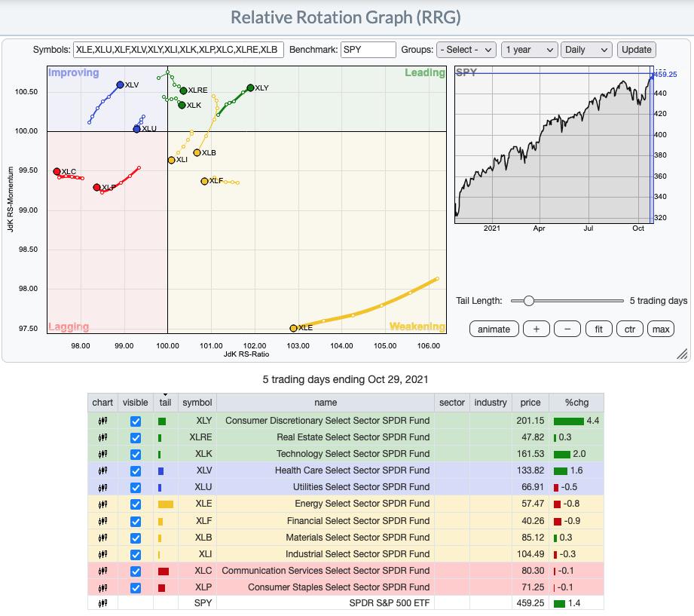The image size is (694, 616).
Task: Focus the Benchmark SPY input field
Action: pyautogui.click(x=368, y=50)
